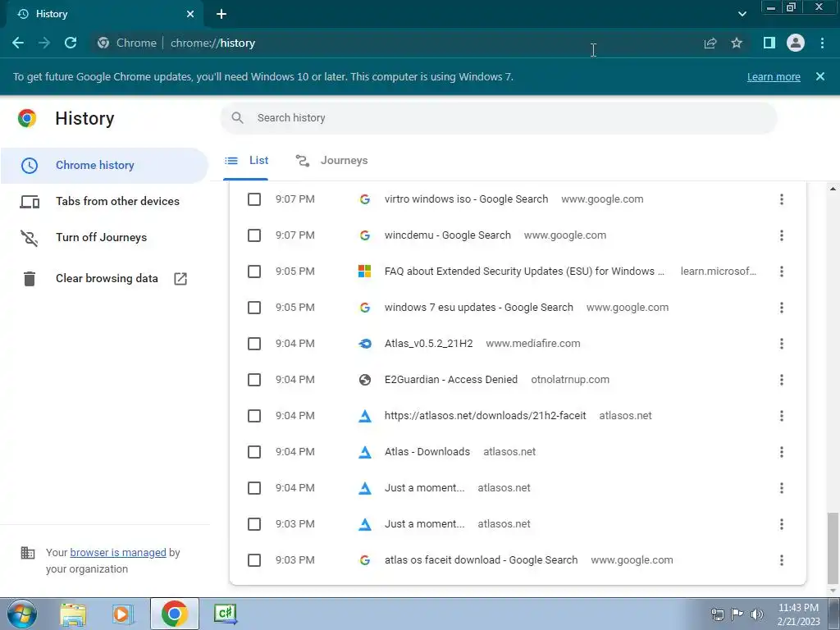Open more actions for E2Guardian entry
Screen dimensions: 840x630
[x=782, y=380]
